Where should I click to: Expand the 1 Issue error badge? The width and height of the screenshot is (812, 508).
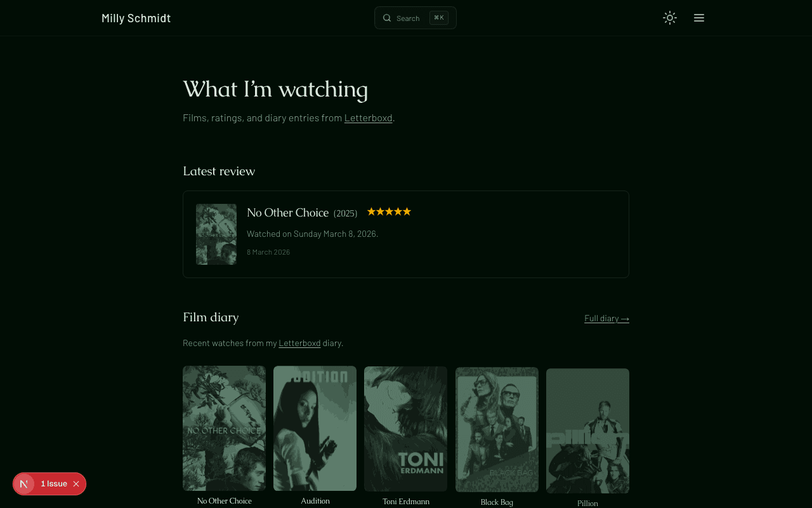[x=54, y=484]
